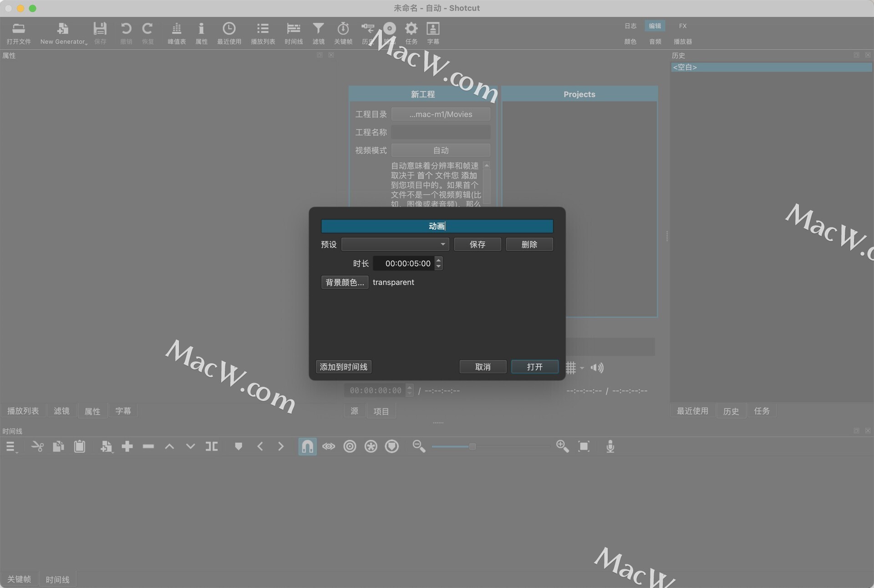Image resolution: width=874 pixels, height=588 pixels.
Task: Click the Record Audio microphone icon
Action: coord(610,446)
